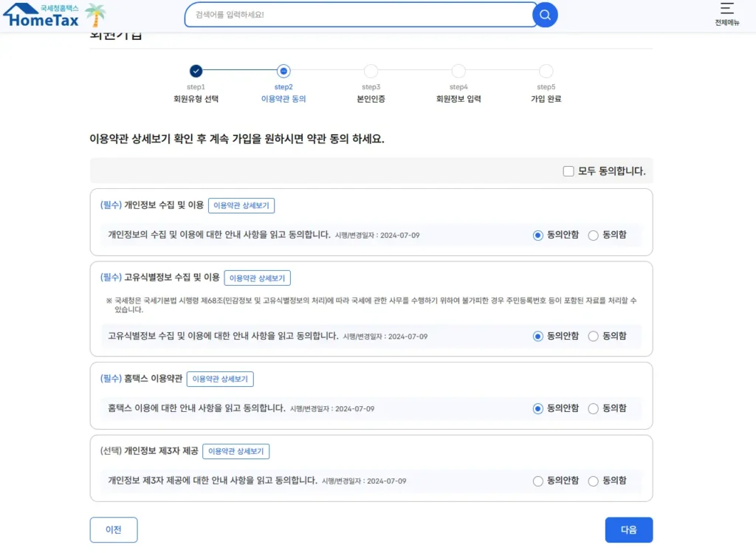Click text 개인정보 제3자 제공에 대한 안내 사항을 읽고 동의합니다

[213, 481]
